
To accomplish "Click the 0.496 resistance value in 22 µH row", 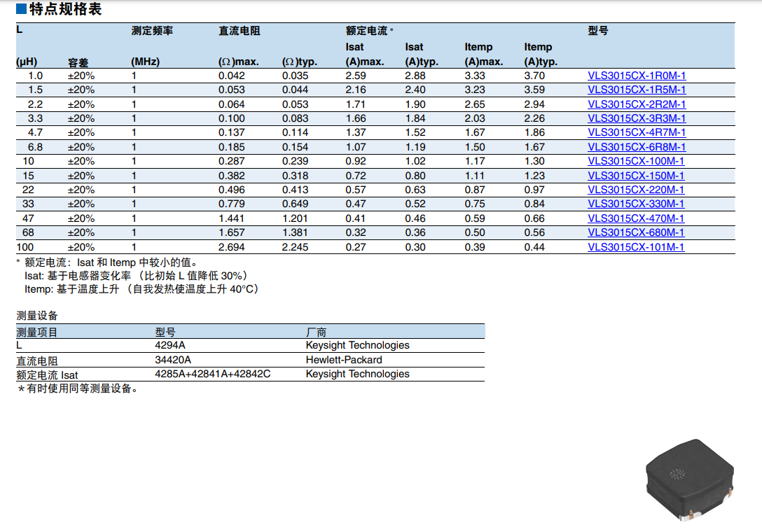I will (232, 190).
